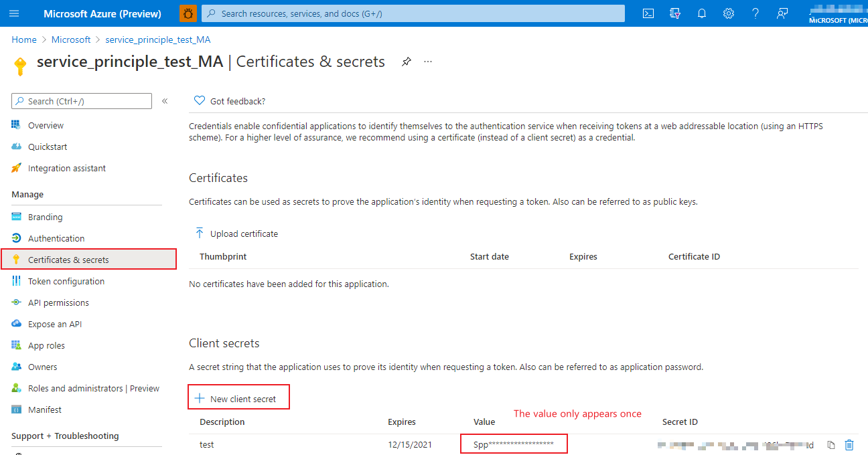This screenshot has width=868, height=455.
Task: Click the help question mark icon
Action: tap(755, 13)
